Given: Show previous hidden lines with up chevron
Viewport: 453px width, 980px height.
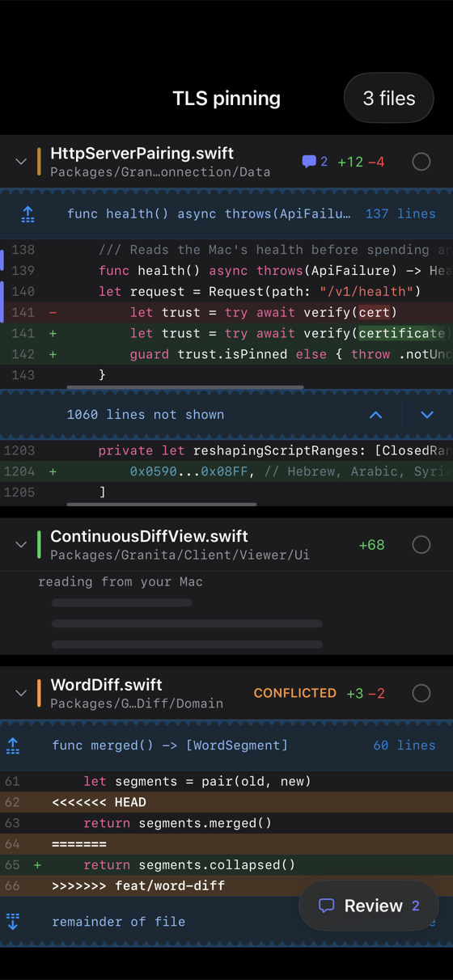Looking at the screenshot, I should click(376, 415).
